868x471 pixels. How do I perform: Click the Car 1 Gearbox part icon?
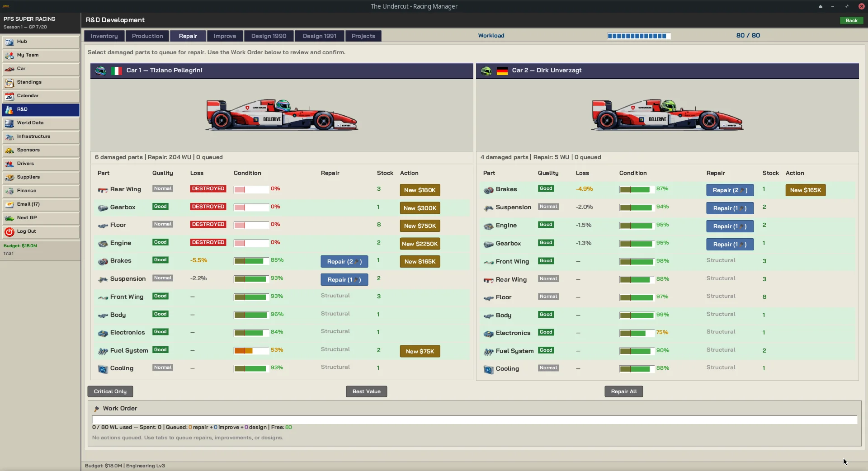103,208
